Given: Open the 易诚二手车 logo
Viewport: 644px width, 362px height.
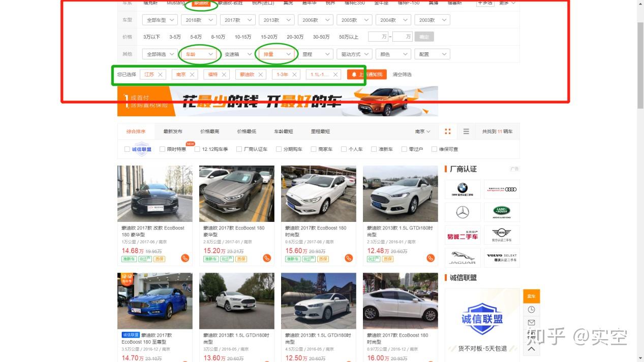Looking at the screenshot, I should click(463, 236).
